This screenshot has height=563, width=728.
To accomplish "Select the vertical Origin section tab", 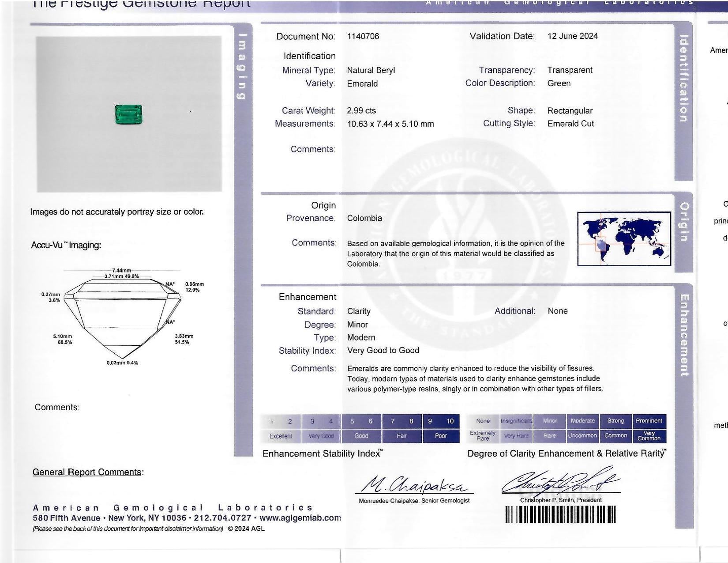I will coord(683,222).
